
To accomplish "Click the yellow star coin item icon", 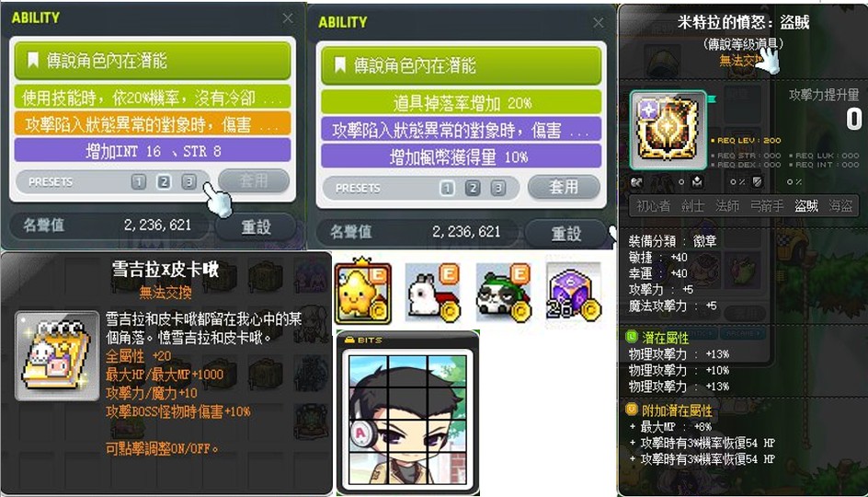I will click(362, 291).
